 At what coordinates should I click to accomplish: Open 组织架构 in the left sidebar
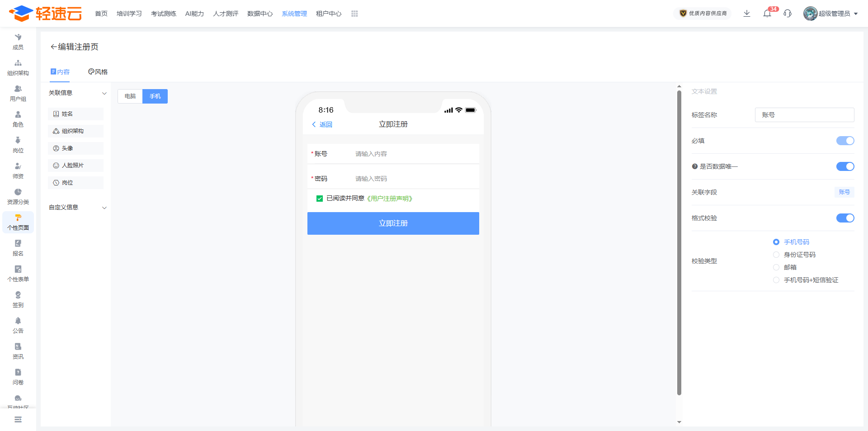click(x=18, y=67)
